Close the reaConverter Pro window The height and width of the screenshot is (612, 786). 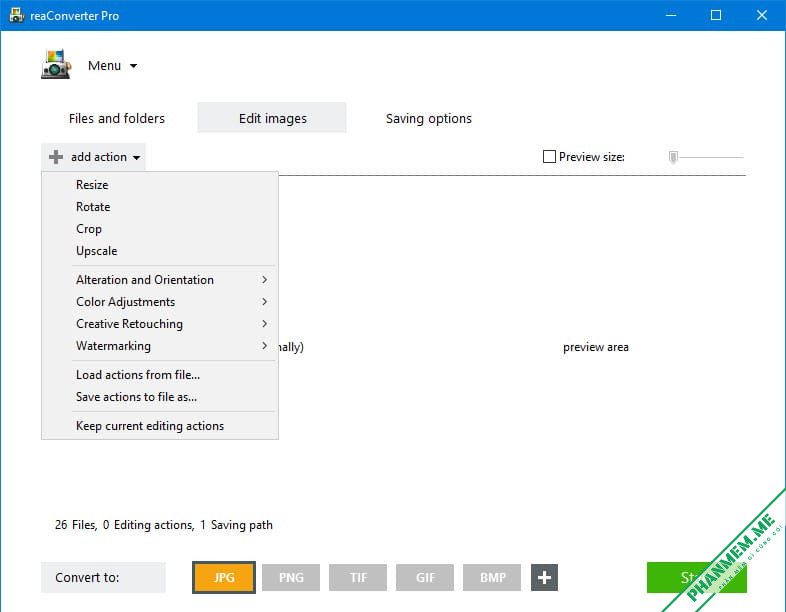click(761, 15)
